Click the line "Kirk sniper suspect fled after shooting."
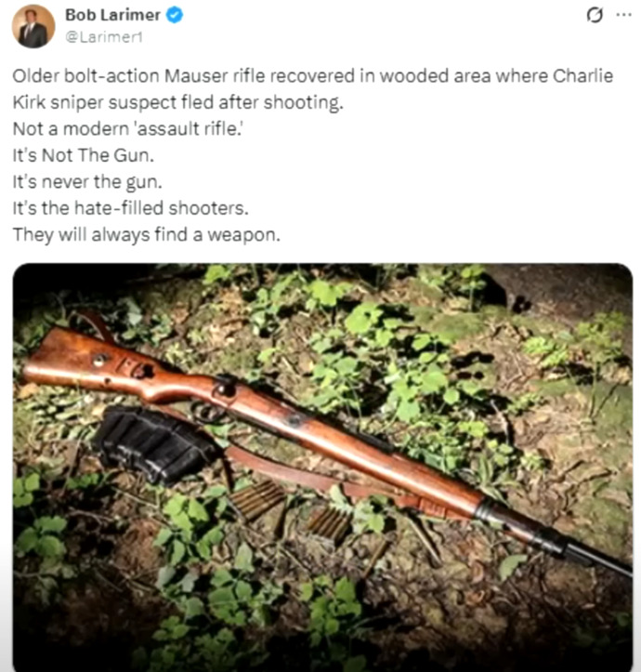The width and height of the screenshot is (641, 672). point(177,102)
